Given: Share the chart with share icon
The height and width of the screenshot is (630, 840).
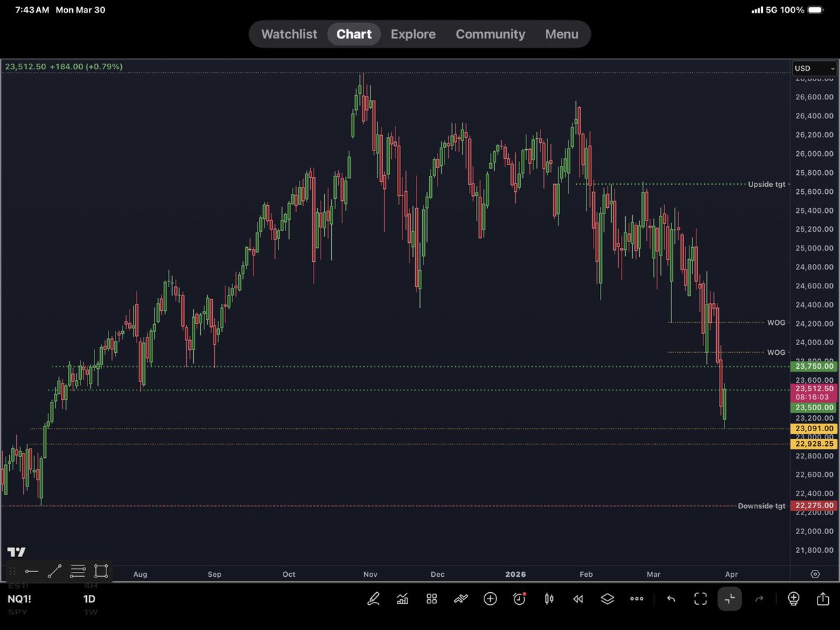Looking at the screenshot, I should tap(822, 599).
